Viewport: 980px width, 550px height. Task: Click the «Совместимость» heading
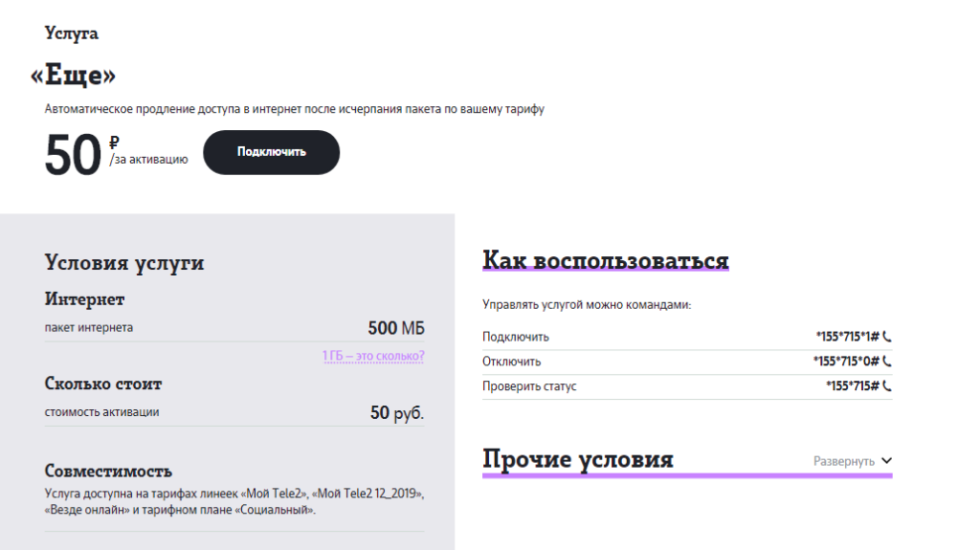pyautogui.click(x=108, y=471)
